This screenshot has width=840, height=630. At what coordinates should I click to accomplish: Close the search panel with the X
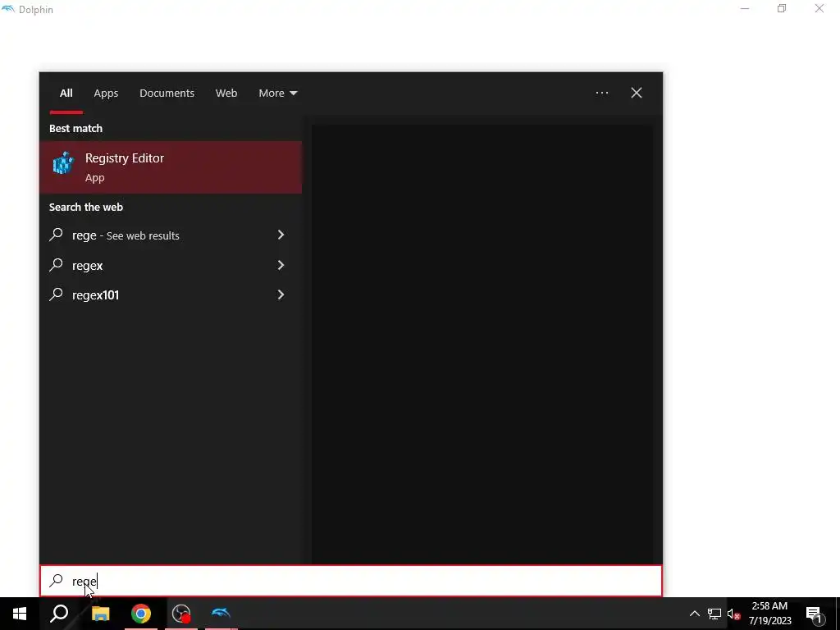click(637, 93)
